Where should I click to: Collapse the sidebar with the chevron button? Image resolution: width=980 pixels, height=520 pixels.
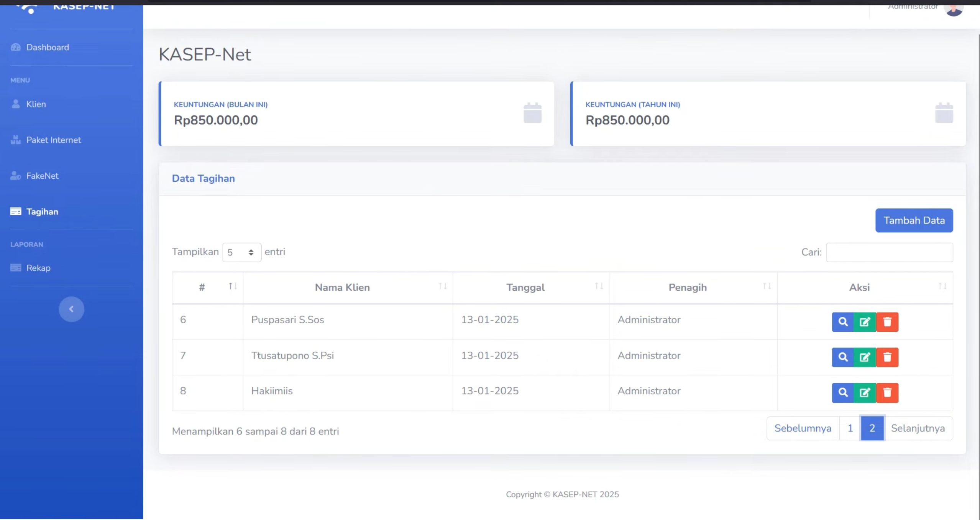(71, 309)
